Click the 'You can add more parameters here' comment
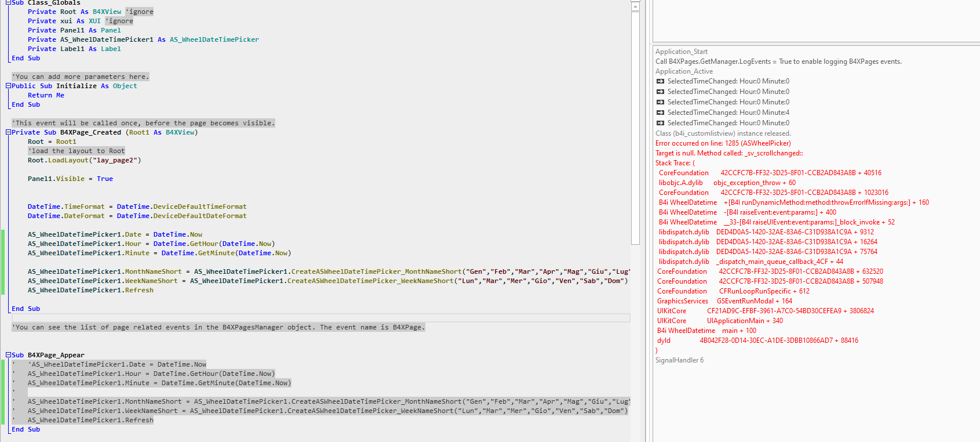 81,77
